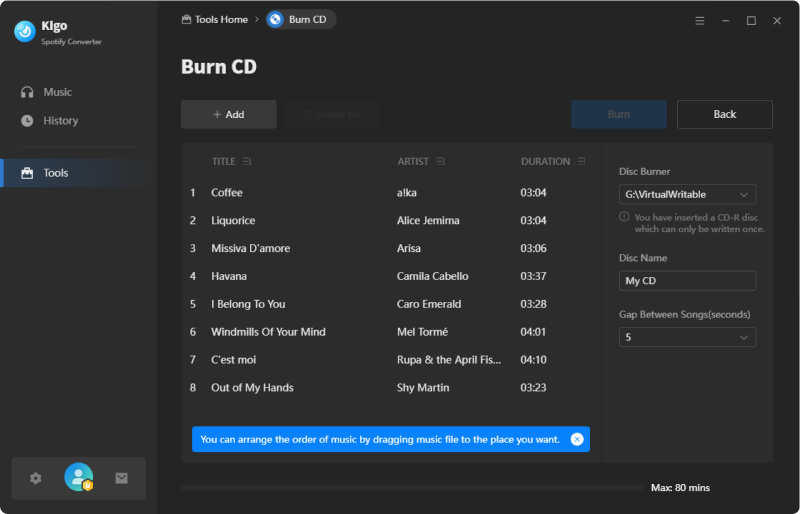Image resolution: width=800 pixels, height=514 pixels.
Task: Select the track 'Out of My Hands'
Action: pyautogui.click(x=253, y=388)
